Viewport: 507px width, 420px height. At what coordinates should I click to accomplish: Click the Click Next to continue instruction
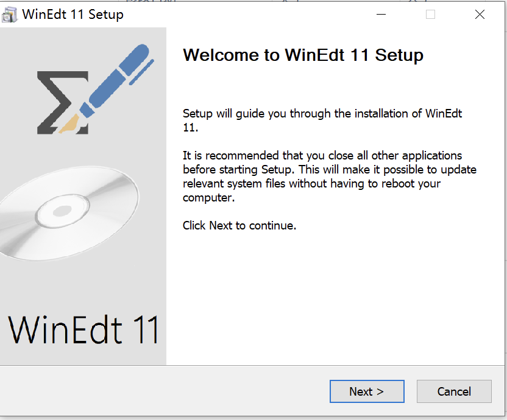tap(239, 225)
